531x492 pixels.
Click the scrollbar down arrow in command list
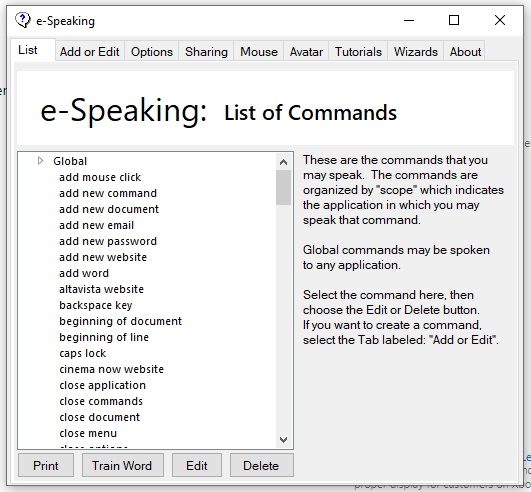coord(283,440)
